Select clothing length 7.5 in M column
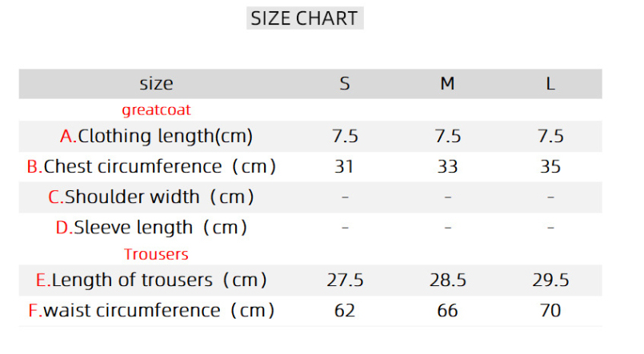 pos(448,136)
